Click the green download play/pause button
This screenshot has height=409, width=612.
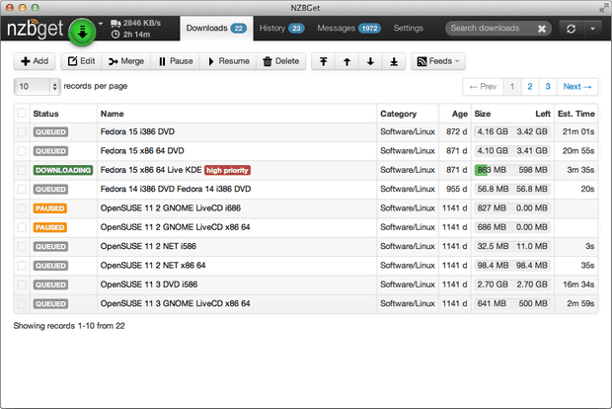click(82, 32)
